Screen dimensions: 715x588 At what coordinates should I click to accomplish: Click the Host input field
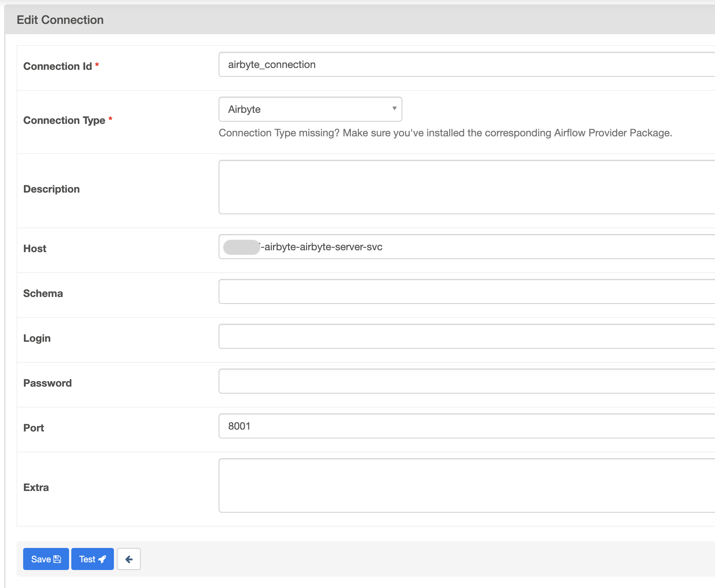[467, 247]
